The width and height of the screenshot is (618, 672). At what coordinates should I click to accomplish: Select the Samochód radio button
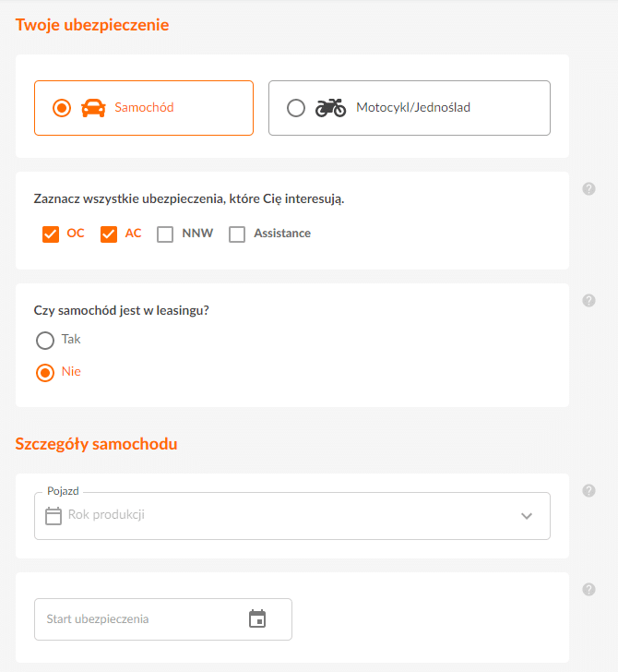62,108
